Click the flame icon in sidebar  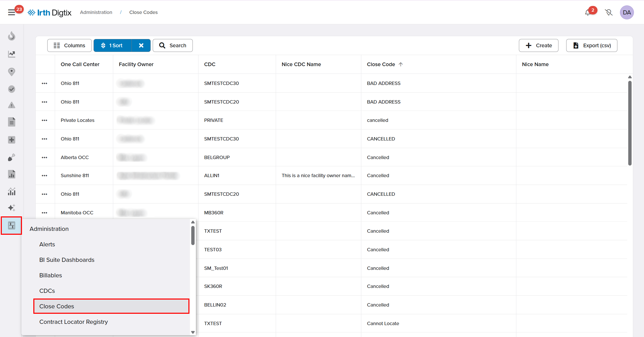[12, 36]
